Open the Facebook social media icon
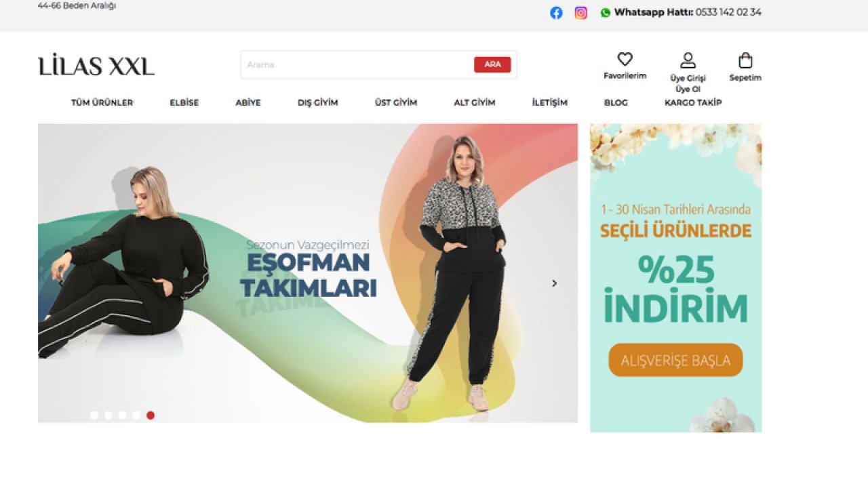Image resolution: width=868 pixels, height=488 pixels. click(x=556, y=12)
